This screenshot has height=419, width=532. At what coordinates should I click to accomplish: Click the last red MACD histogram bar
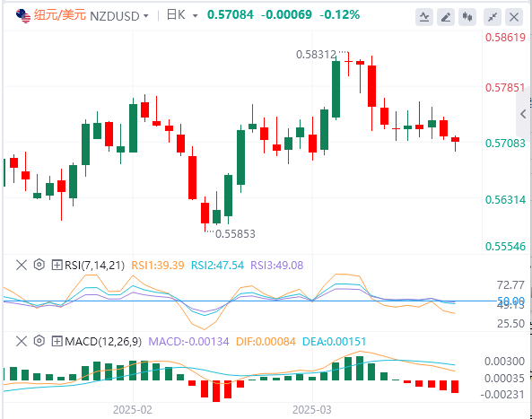455,387
